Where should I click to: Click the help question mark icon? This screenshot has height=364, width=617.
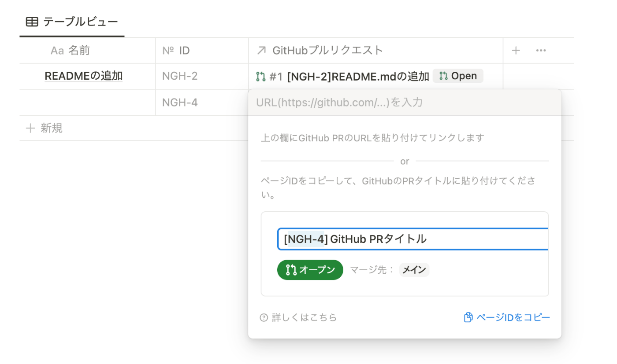pos(264,317)
